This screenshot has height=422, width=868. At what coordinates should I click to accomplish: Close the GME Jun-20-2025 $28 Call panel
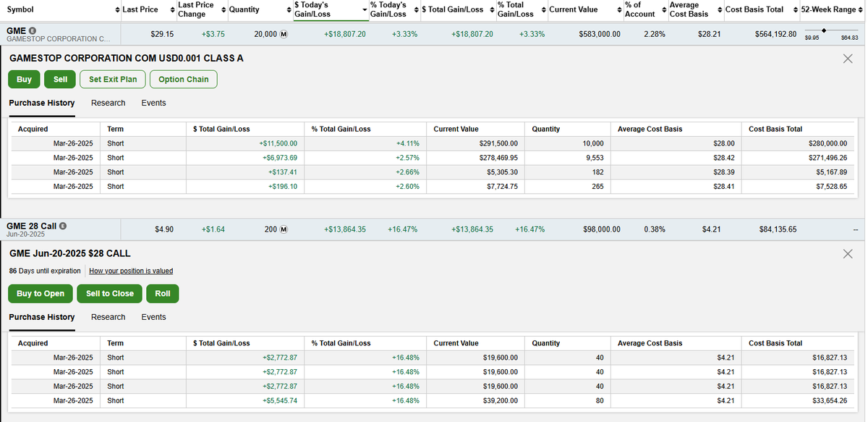click(x=848, y=253)
